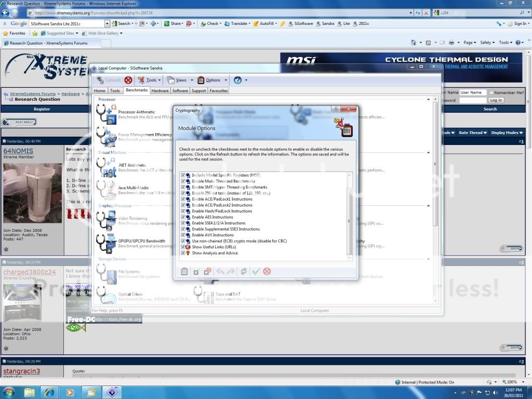The width and height of the screenshot is (532, 399).
Task: Uncheck Enable AES Instructions
Action: click(183, 217)
